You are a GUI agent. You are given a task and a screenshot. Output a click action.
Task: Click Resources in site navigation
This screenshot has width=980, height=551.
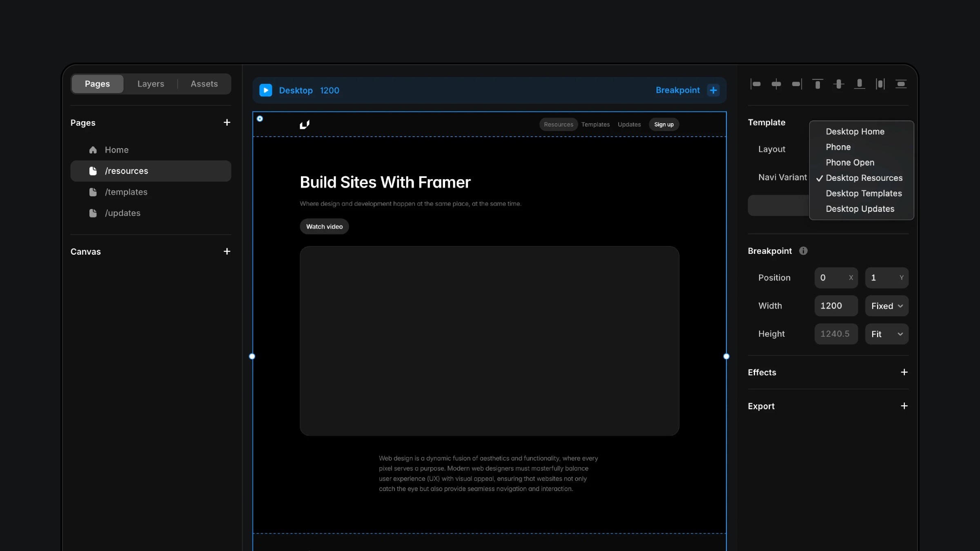558,124
